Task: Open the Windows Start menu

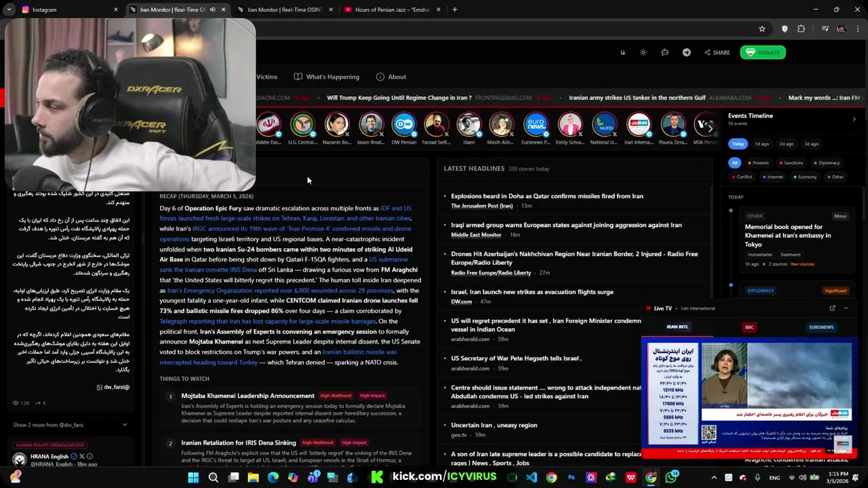Action: [193, 477]
